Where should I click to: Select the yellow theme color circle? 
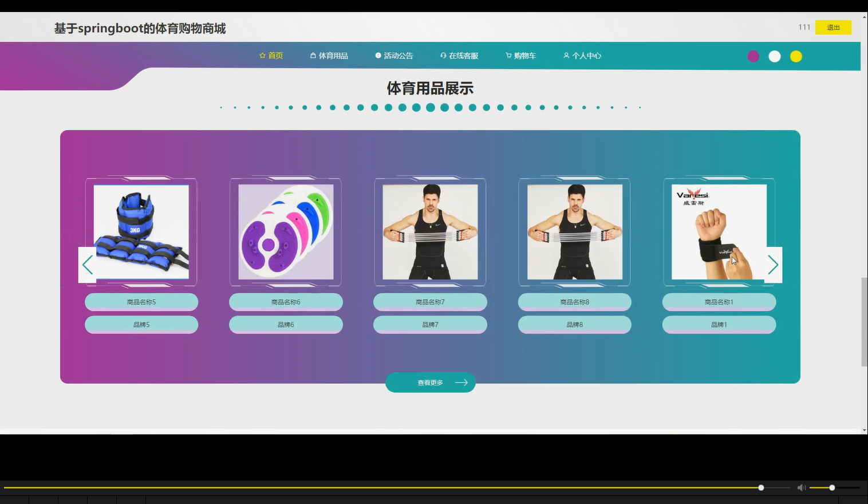796,56
